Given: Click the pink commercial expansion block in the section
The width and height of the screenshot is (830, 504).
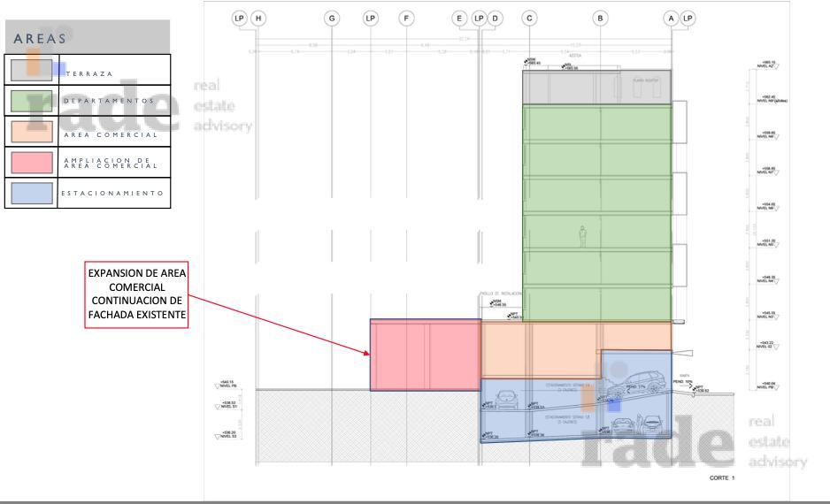Looking at the screenshot, I should point(426,355).
